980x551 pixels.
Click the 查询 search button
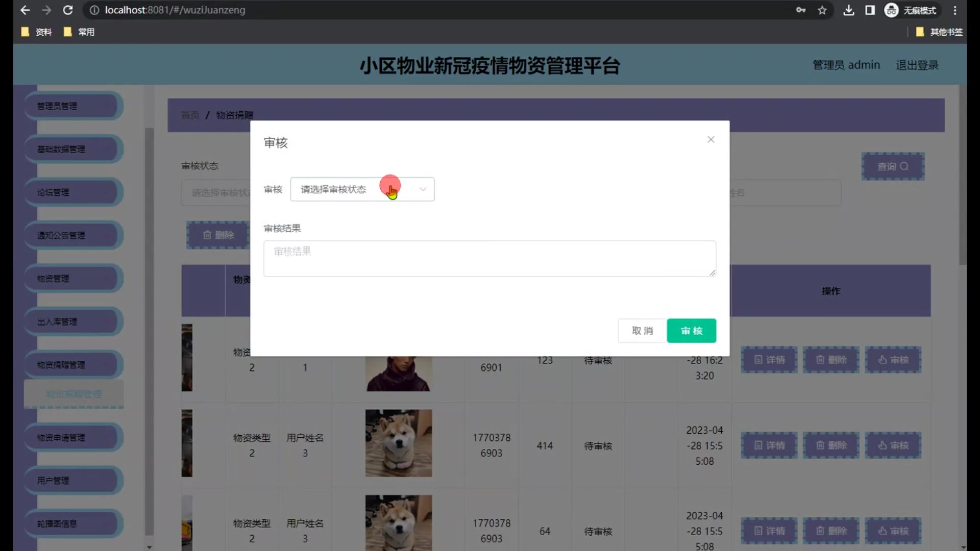(893, 166)
